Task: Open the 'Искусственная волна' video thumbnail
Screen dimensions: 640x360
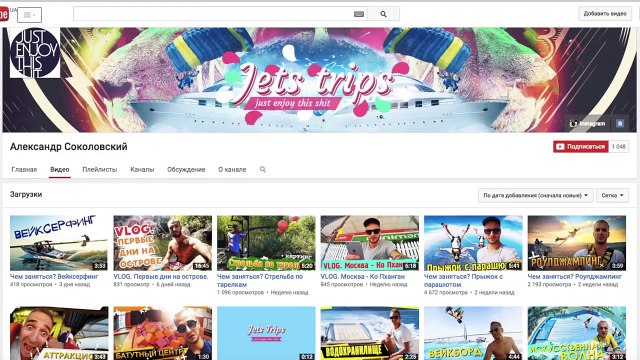Action: pos(577,333)
